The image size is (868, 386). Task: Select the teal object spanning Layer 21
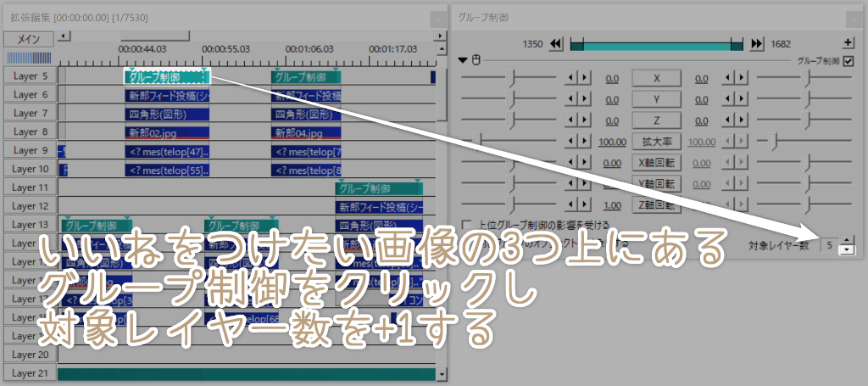click(247, 374)
